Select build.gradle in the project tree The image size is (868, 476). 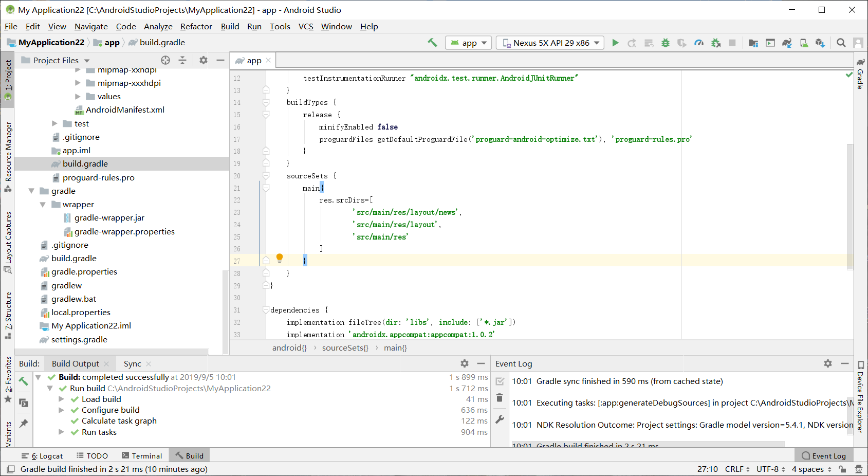(x=85, y=163)
